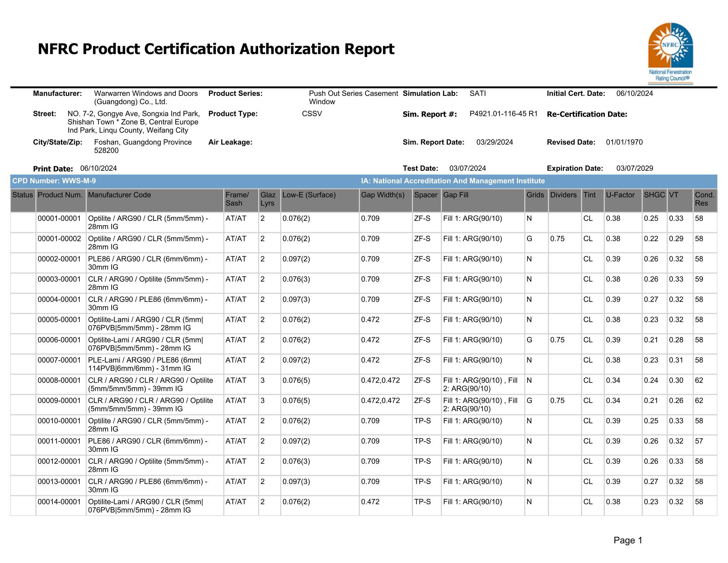Click the CPD Number WWS-M-9 banner text
The height and width of the screenshot is (563, 728).
point(54,181)
